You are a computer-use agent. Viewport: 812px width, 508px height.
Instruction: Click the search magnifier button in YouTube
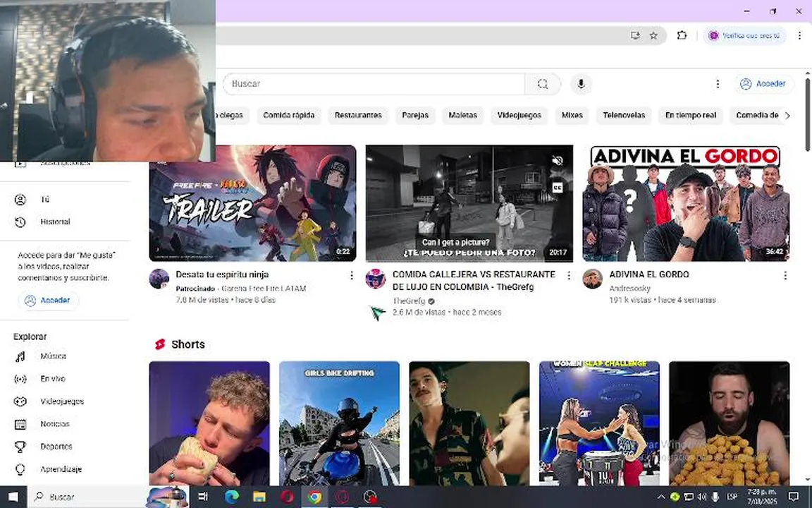542,84
